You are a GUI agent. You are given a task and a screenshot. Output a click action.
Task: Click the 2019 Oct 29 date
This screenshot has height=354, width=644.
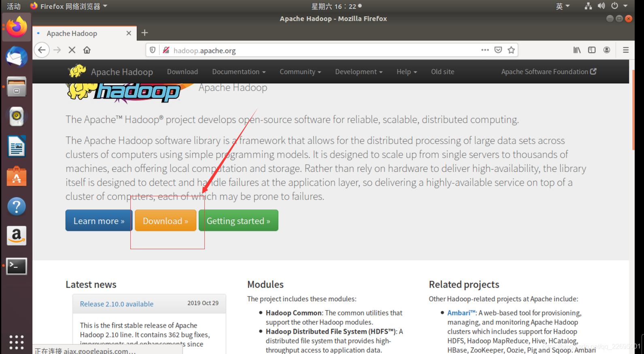[203, 303]
